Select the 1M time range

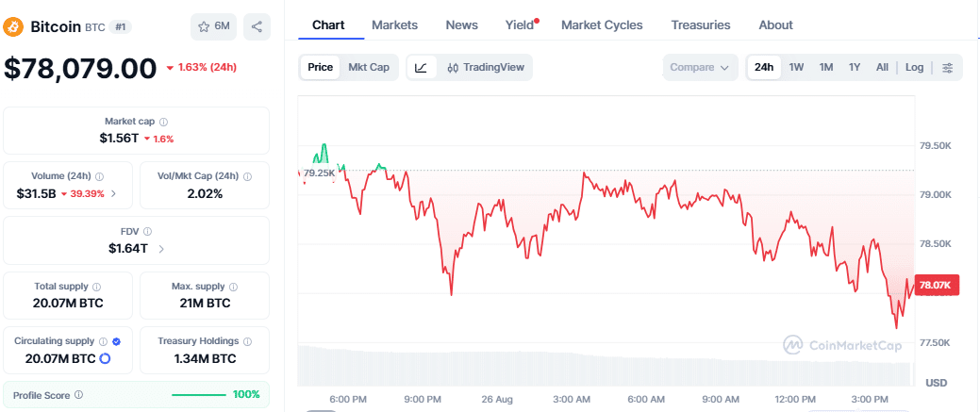pyautogui.click(x=826, y=68)
